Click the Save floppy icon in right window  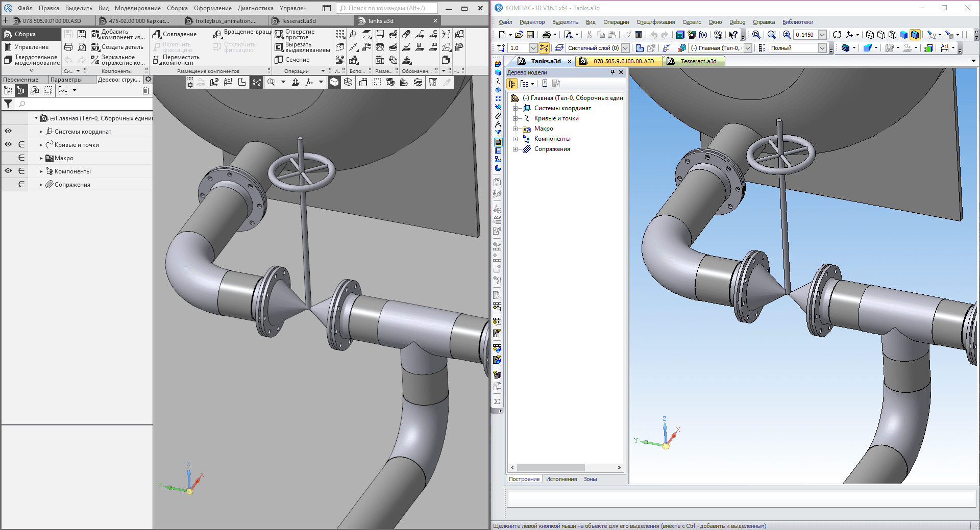(x=530, y=35)
